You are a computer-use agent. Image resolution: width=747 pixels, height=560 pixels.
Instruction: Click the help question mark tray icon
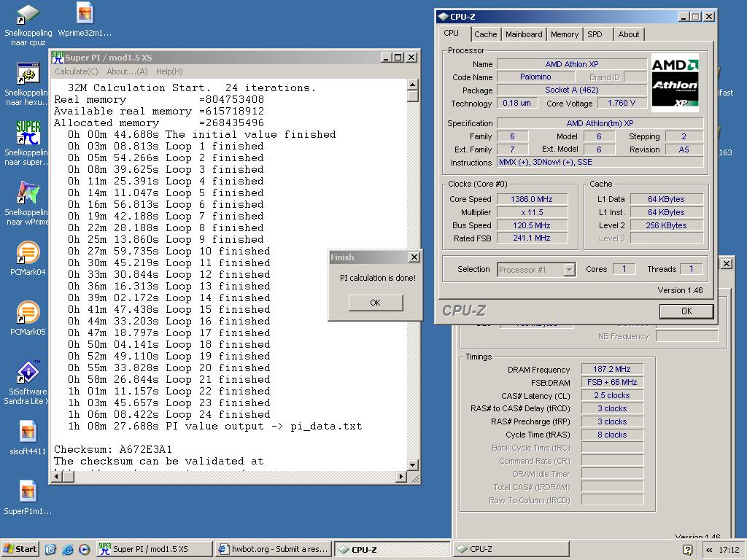click(x=687, y=550)
